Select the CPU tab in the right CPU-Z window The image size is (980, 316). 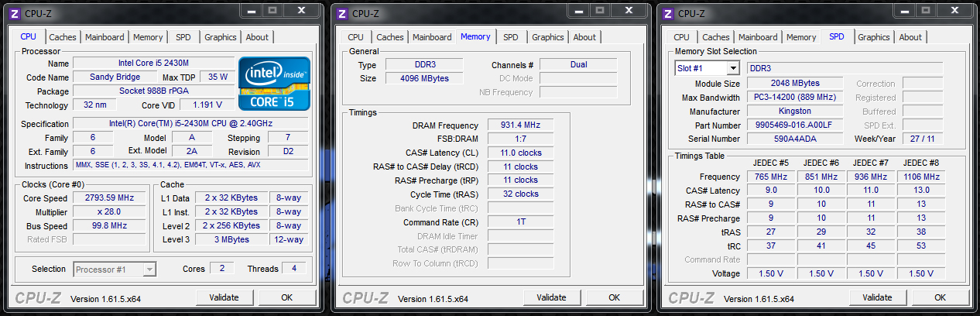(x=681, y=37)
